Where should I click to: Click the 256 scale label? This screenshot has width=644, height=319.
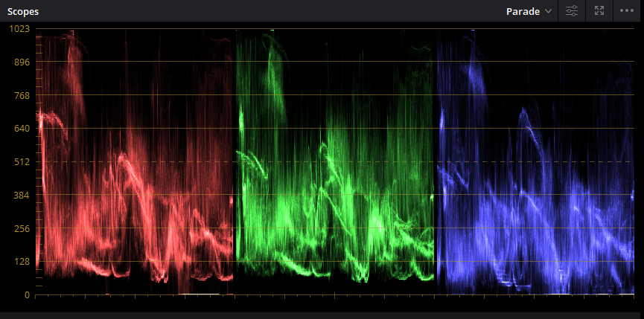click(x=22, y=228)
